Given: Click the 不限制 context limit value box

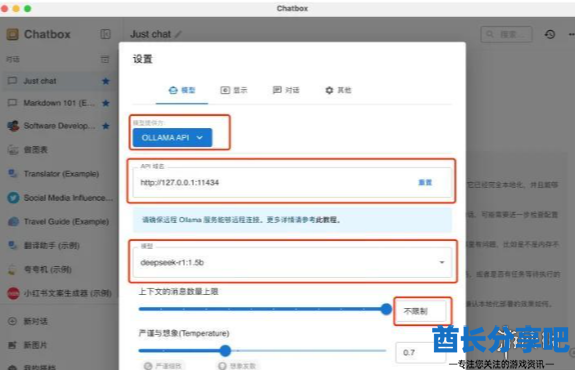Looking at the screenshot, I should pos(421,311).
